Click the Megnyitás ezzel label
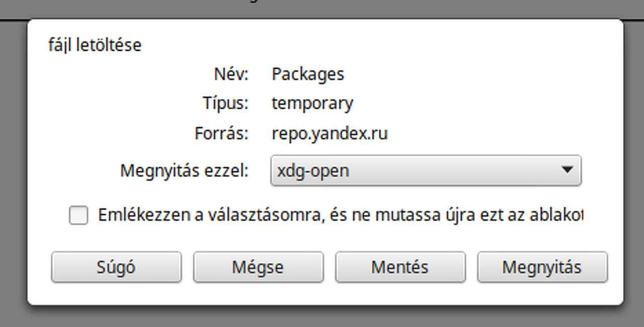The width and height of the screenshot is (644, 327). tap(184, 171)
